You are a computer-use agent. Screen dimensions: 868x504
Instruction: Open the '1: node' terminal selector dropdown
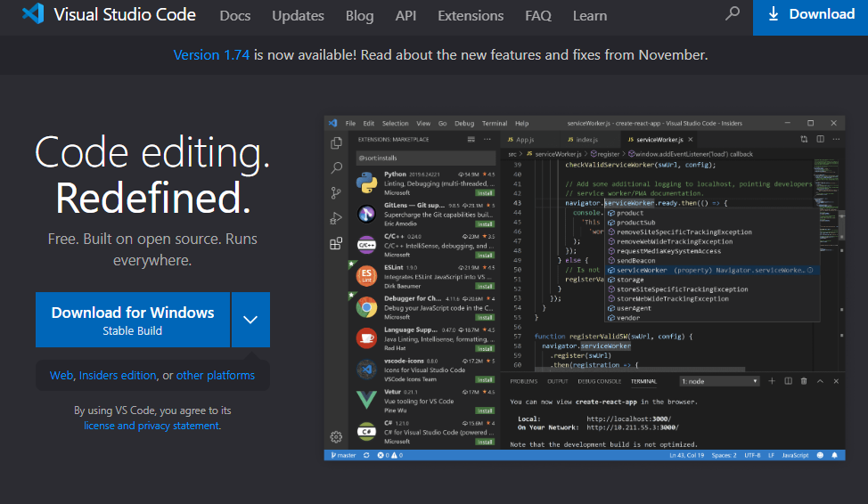tap(719, 381)
